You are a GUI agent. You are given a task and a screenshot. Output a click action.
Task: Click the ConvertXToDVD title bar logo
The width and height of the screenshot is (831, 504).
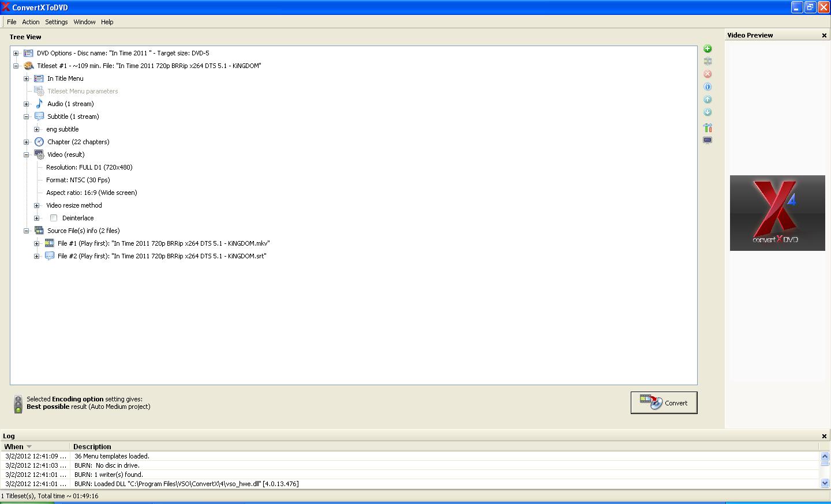click(6, 7)
